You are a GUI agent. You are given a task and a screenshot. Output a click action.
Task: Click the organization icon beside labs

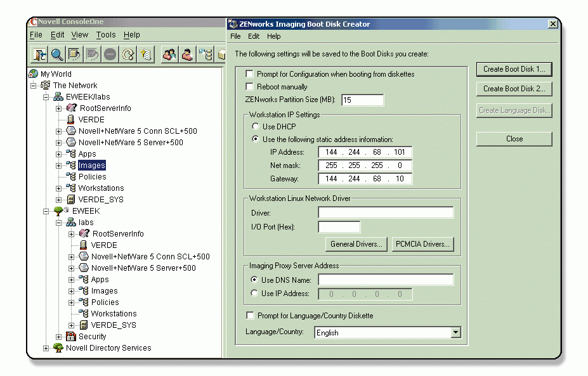[71, 223]
